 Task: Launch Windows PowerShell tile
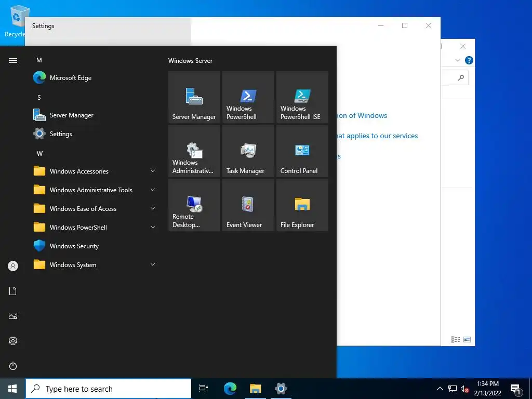click(x=248, y=97)
